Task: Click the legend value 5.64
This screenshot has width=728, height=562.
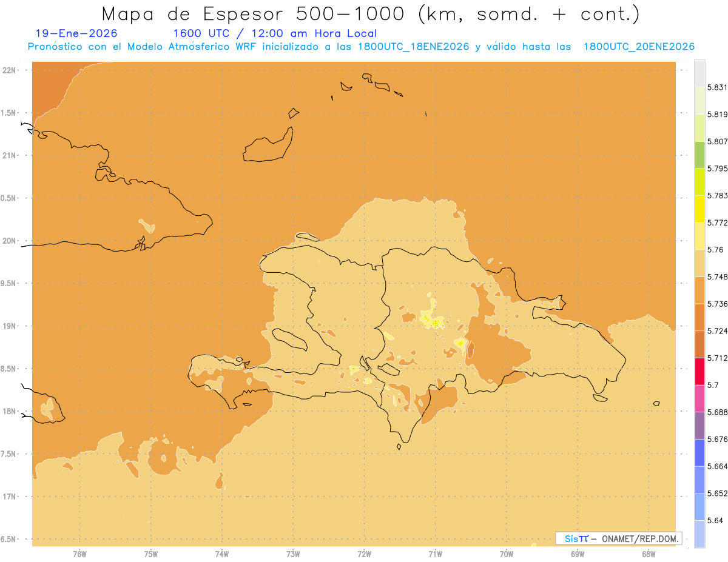Action: pyautogui.click(x=715, y=521)
